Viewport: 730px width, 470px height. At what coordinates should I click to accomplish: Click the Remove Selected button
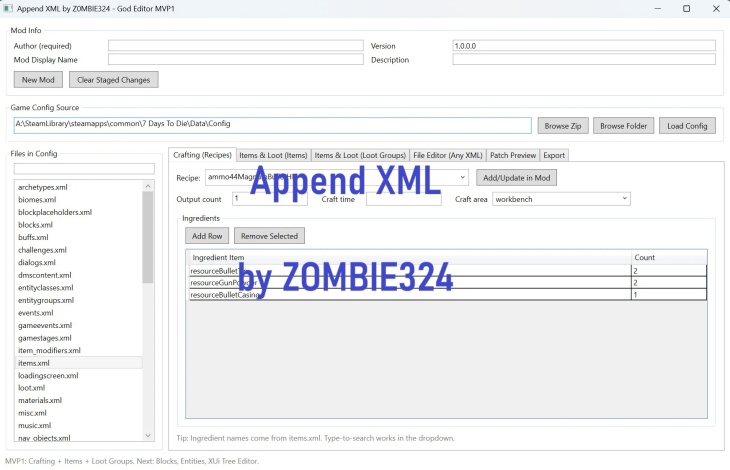[269, 236]
